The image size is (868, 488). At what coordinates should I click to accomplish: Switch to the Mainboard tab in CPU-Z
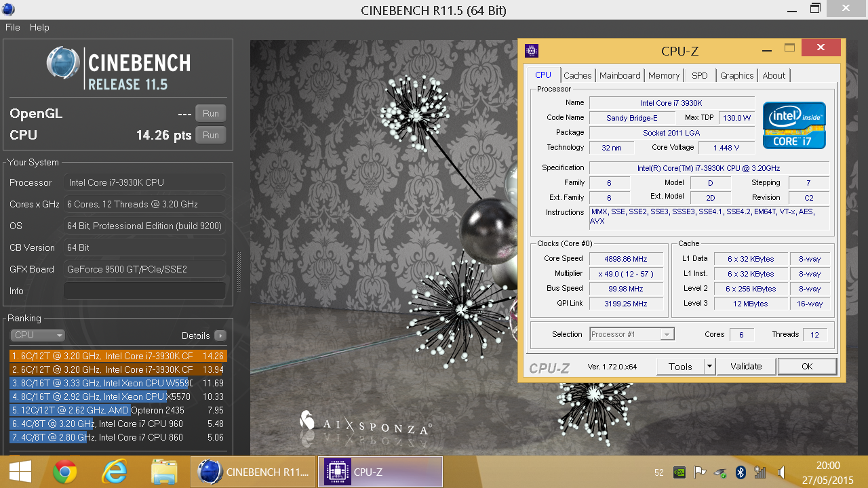pyautogui.click(x=620, y=75)
